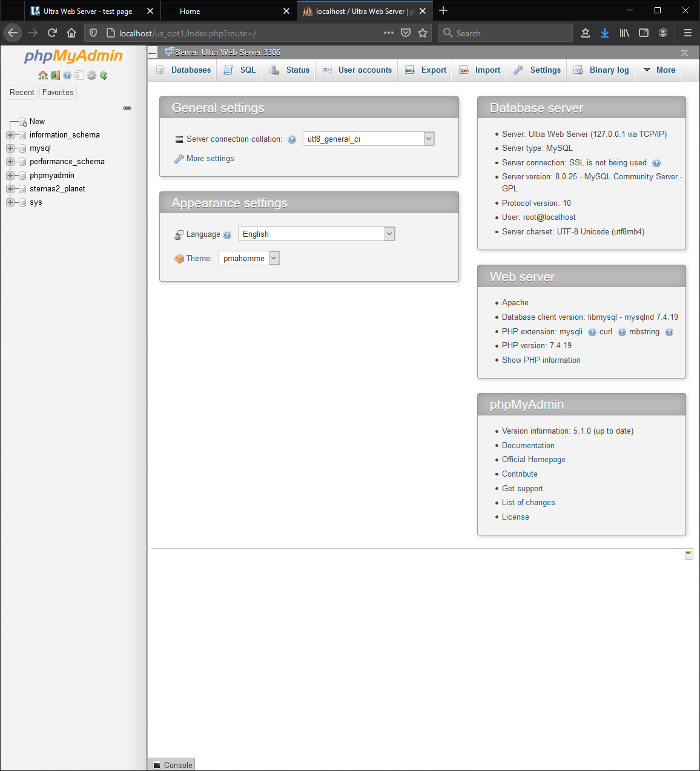Screen dimensions: 700x771
Task: Open the User accounts tab
Action: (357, 70)
